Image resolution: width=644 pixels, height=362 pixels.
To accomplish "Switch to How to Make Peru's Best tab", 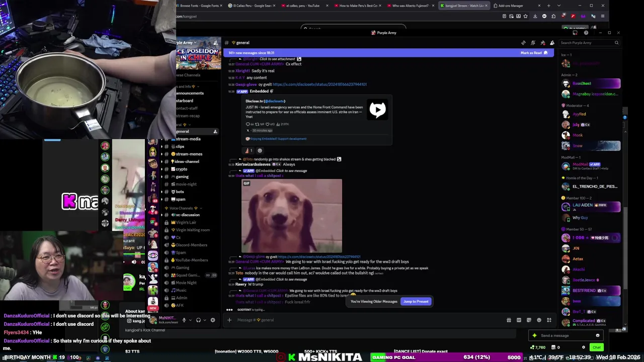I will click(x=358, y=6).
